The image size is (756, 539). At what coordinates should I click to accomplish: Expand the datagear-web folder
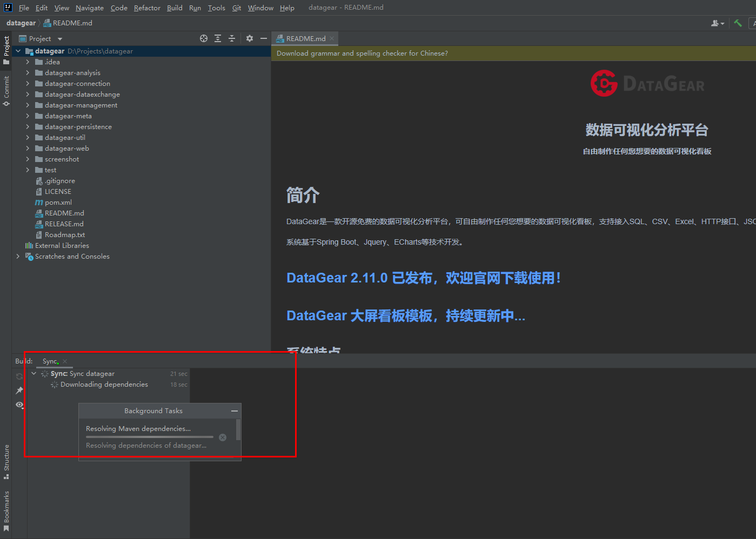click(27, 148)
